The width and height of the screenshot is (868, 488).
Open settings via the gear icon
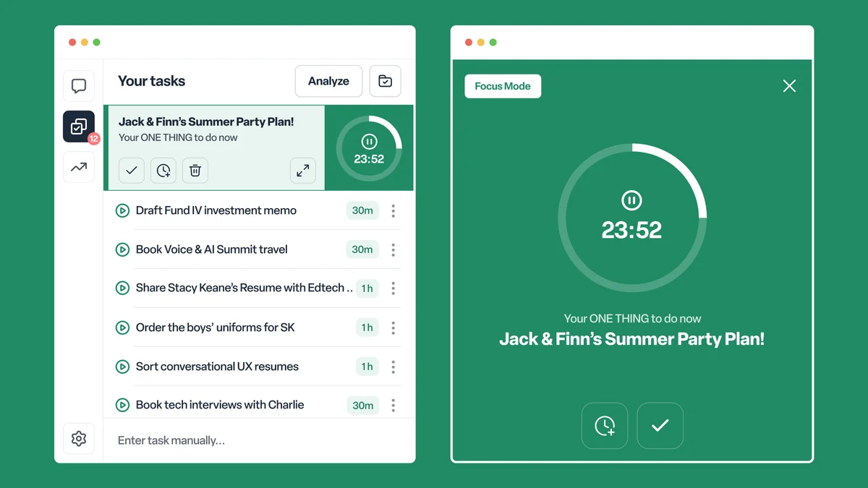click(x=79, y=438)
